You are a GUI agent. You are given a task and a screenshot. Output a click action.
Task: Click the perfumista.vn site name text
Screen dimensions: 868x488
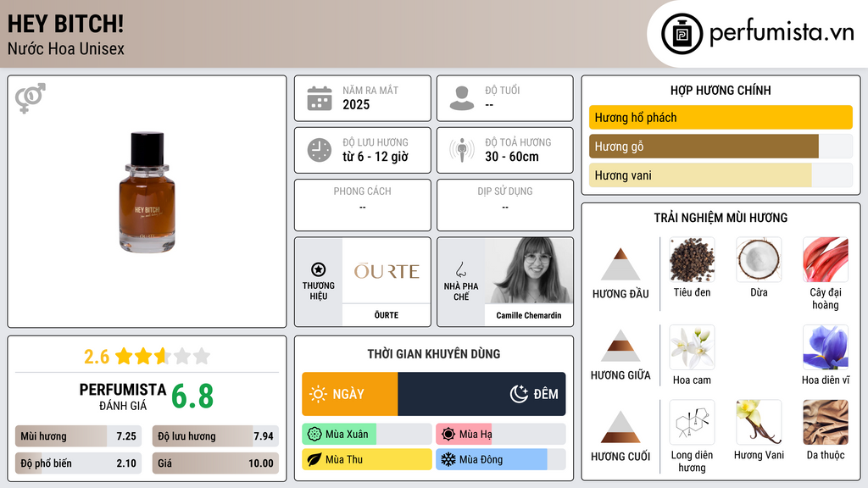coord(782,33)
